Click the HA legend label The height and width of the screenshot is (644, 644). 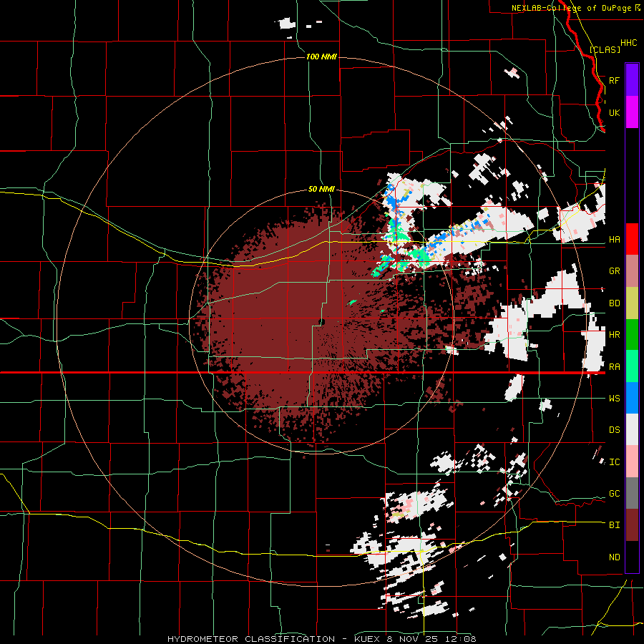point(614,239)
